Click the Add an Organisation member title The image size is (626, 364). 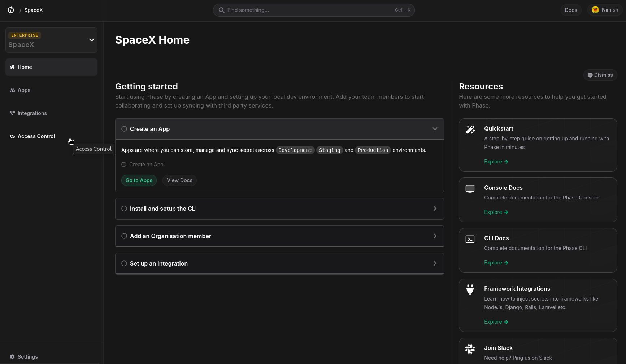tap(170, 236)
